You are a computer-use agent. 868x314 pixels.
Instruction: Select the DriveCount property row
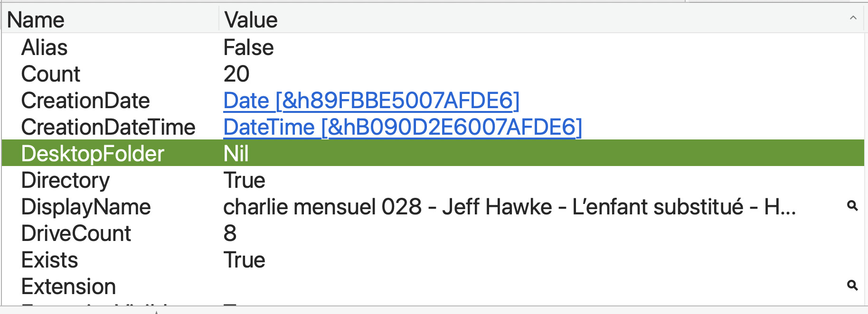coord(76,233)
